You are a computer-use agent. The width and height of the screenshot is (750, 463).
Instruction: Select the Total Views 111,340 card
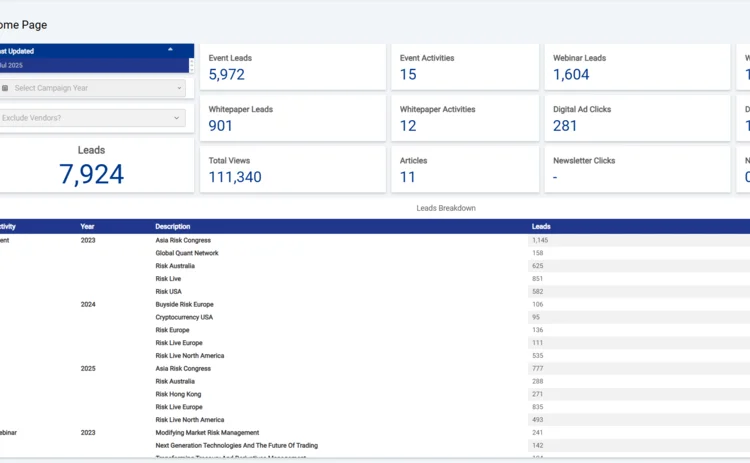tap(292, 169)
